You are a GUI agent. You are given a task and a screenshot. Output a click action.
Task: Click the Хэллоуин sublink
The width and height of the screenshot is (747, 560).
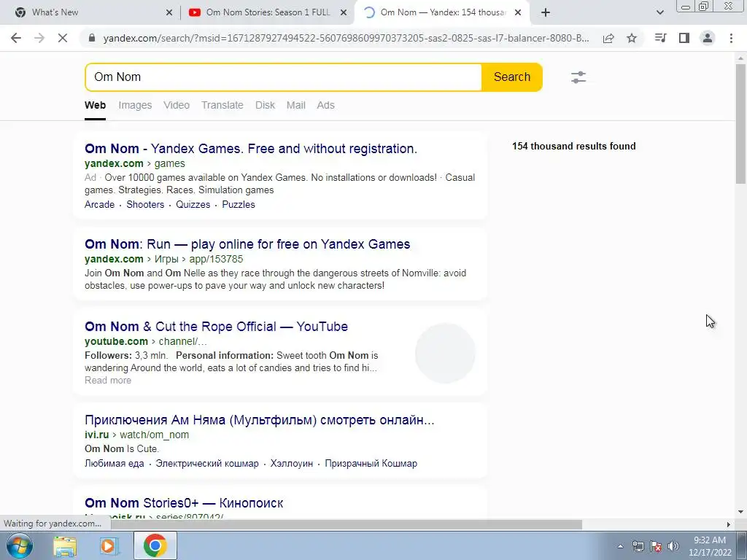[292, 463]
